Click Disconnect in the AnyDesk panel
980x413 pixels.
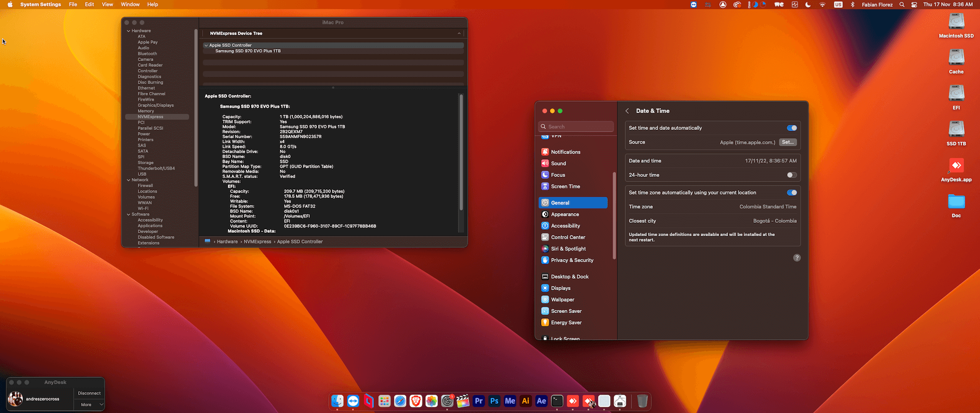[x=89, y=393]
